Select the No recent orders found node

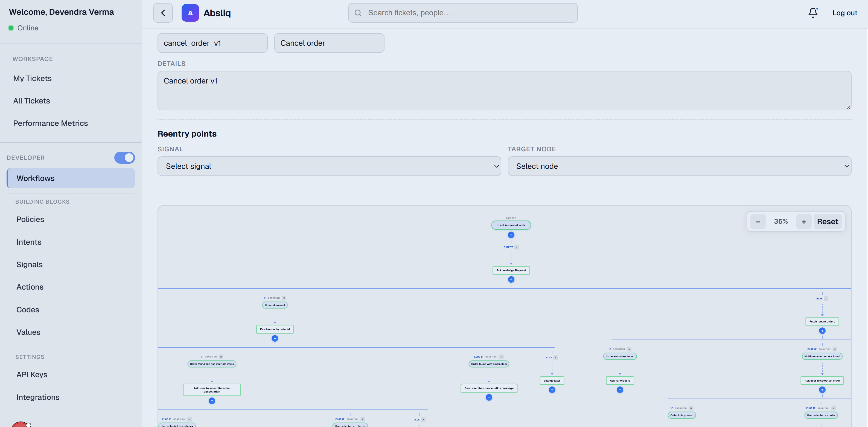point(620,356)
